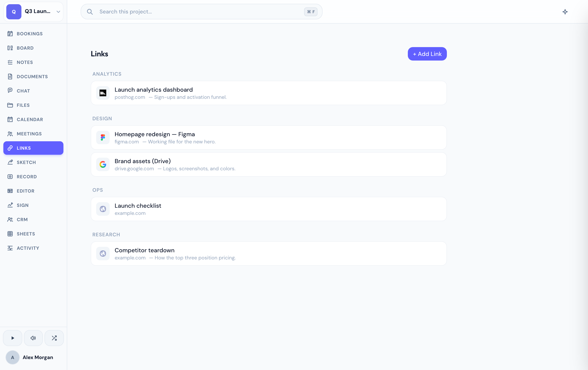The height and width of the screenshot is (370, 588).
Task: Click the Links page heading
Action: click(x=99, y=54)
